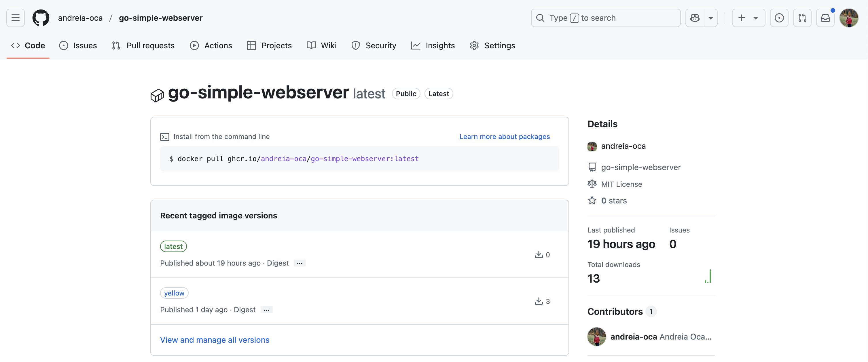Screen dimensions: 868x362
Task: Expand the Copilot dropdown arrow
Action: [x=711, y=18]
